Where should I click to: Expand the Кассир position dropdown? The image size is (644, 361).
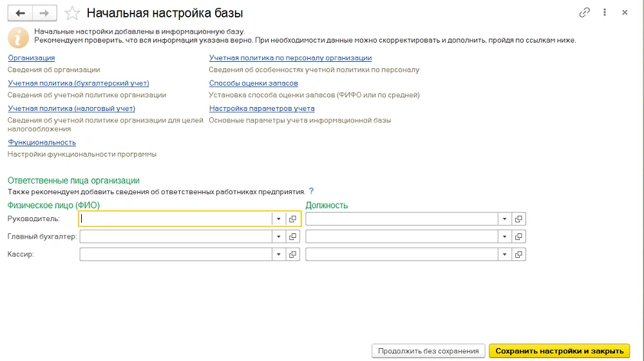(504, 255)
